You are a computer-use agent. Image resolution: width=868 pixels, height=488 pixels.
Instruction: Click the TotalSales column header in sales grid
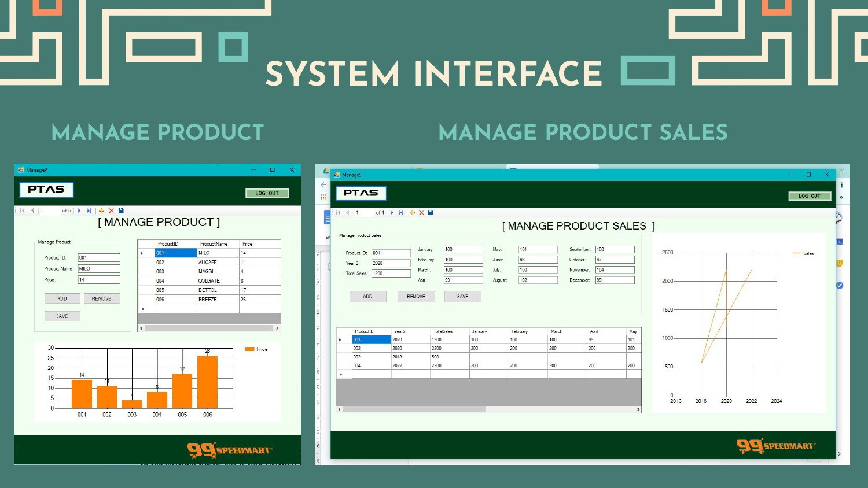coord(443,331)
